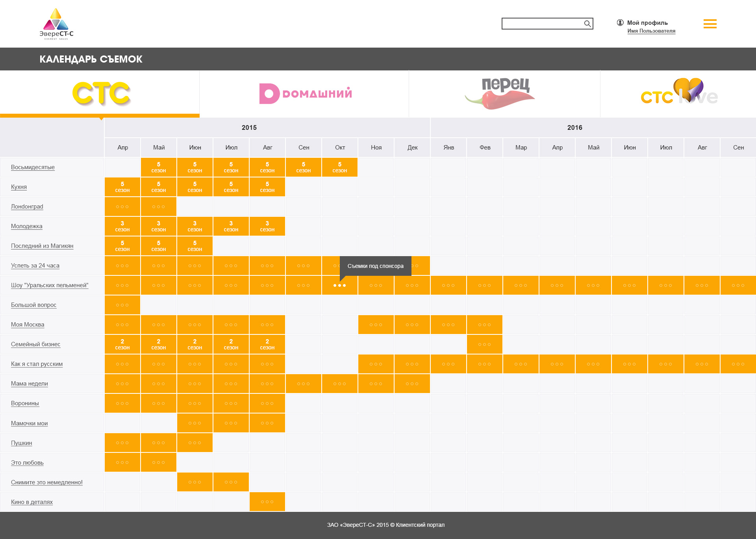
Task: Click the search magnifier icon
Action: click(587, 24)
